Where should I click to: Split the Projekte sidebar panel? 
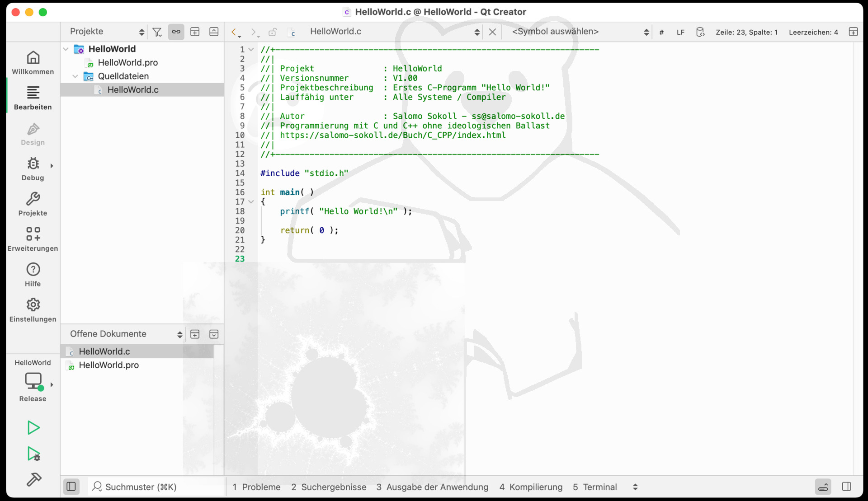point(195,32)
